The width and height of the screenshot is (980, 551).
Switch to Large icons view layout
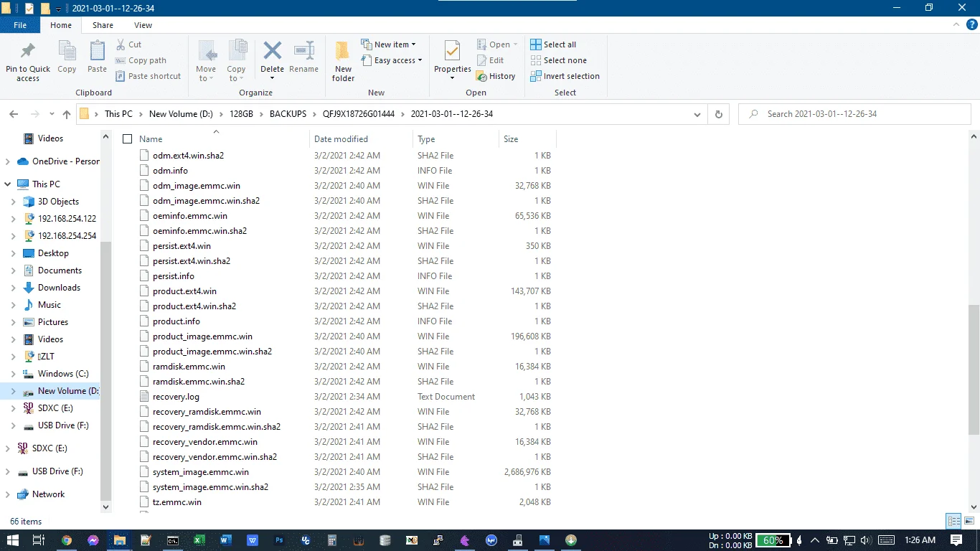point(969,522)
